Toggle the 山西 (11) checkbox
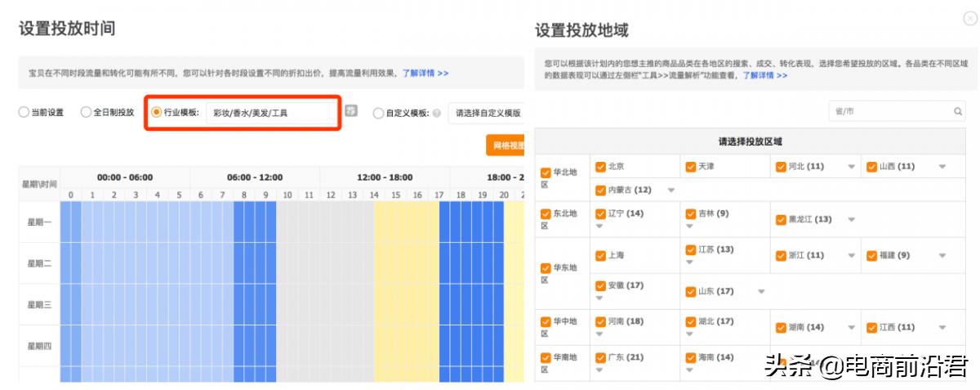The image size is (980, 390). [x=871, y=166]
